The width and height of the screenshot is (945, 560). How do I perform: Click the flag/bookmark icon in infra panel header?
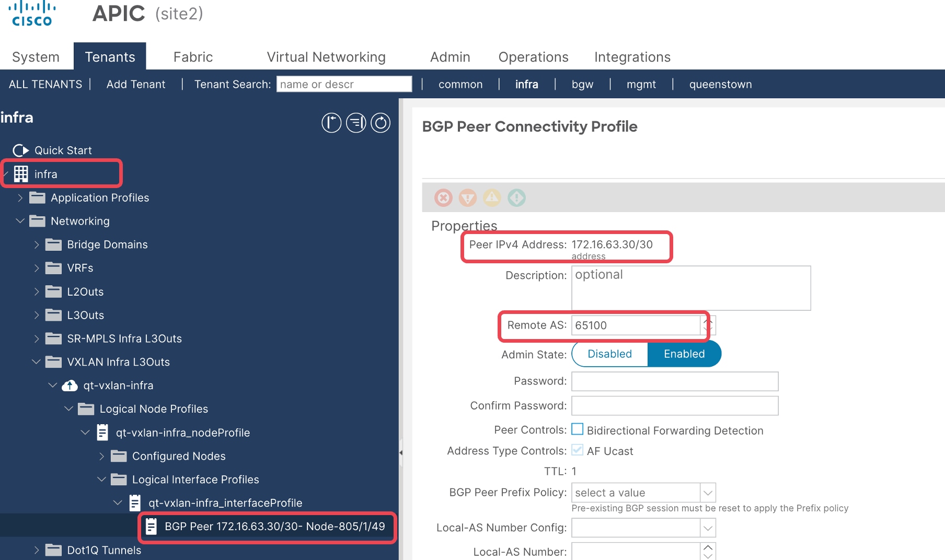tap(331, 123)
